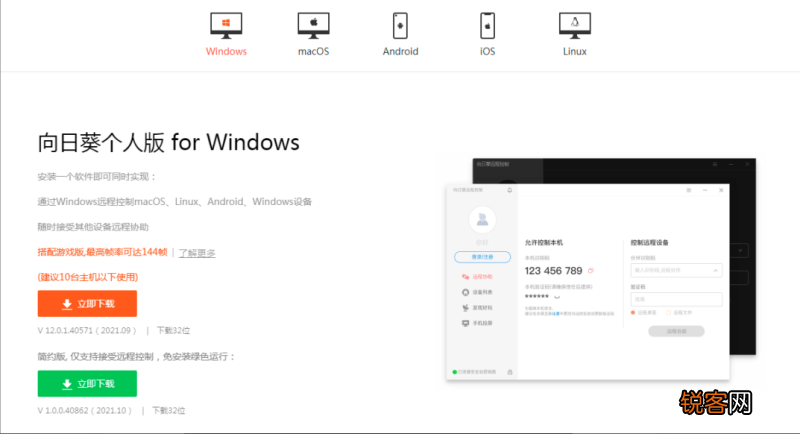Go to the Linux platform tab
The width and height of the screenshot is (800, 434).
(x=574, y=35)
